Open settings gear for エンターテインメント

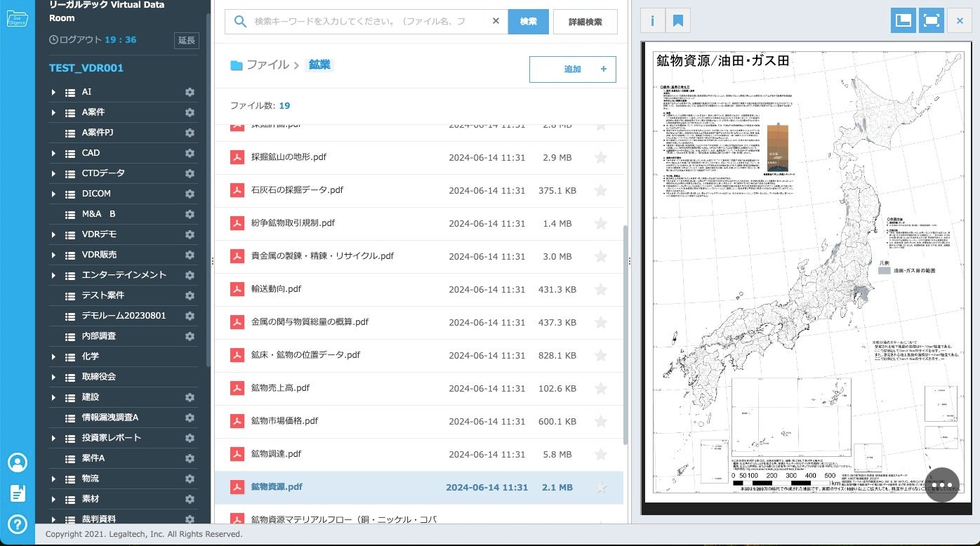pyautogui.click(x=190, y=275)
